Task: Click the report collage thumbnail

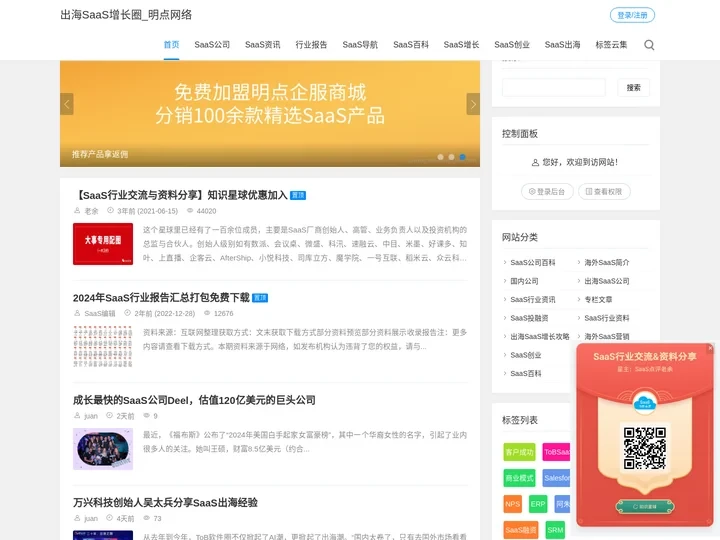Action: (103, 346)
